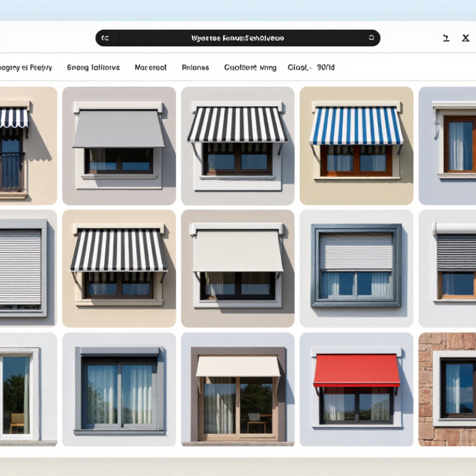Image resolution: width=476 pixels, height=476 pixels.
Task: Select the black-and-white striped awning thumbnail on beige background
Action: click(119, 269)
